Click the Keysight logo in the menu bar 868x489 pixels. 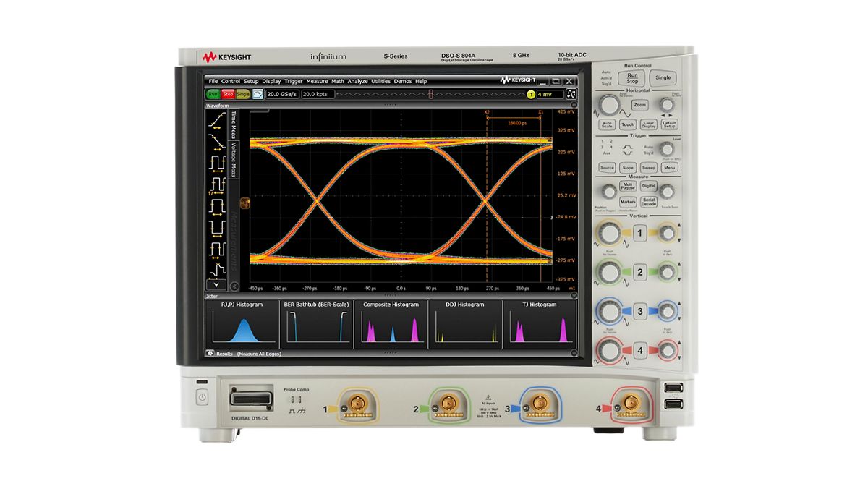tap(518, 81)
